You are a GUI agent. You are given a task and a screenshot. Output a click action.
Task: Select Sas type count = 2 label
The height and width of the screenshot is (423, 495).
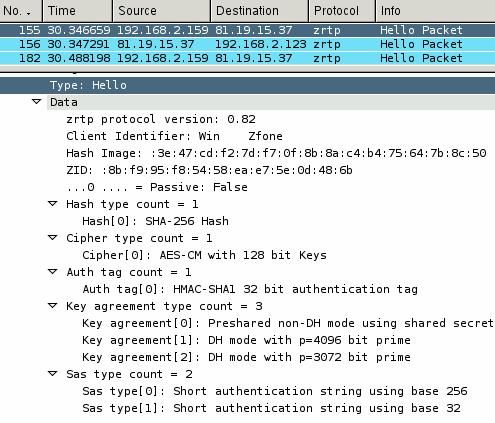129,374
